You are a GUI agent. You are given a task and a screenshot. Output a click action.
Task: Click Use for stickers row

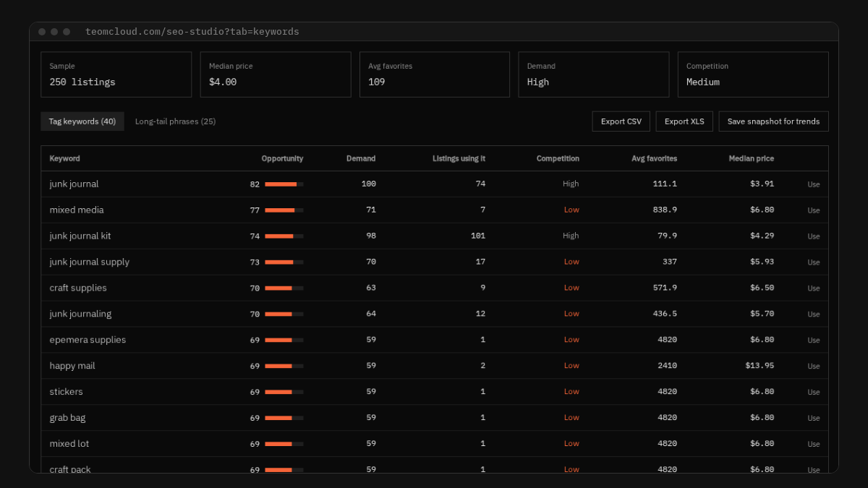[814, 393]
